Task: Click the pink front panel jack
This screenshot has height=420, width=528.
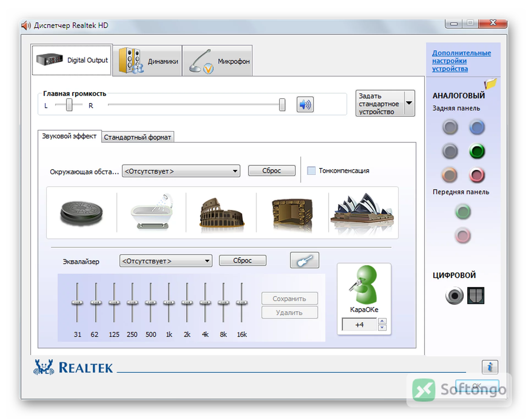Action: (x=463, y=236)
